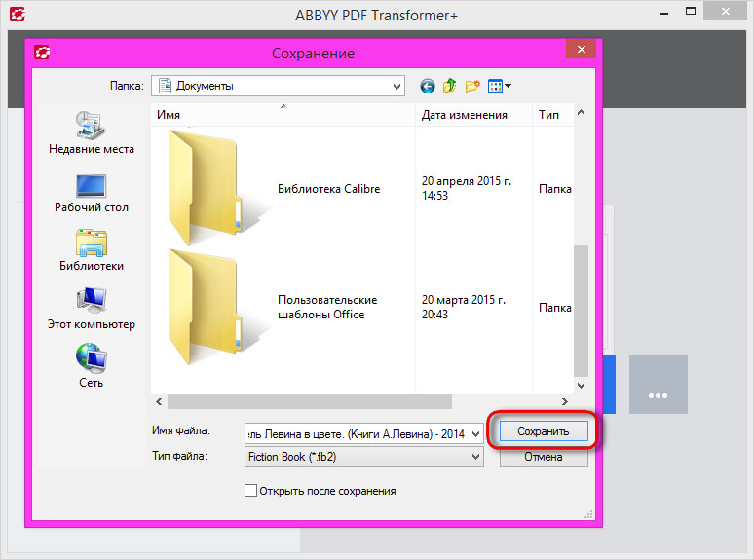The width and height of the screenshot is (754, 560).
Task: Select Рабочий стол in sidebar
Action: click(x=92, y=194)
